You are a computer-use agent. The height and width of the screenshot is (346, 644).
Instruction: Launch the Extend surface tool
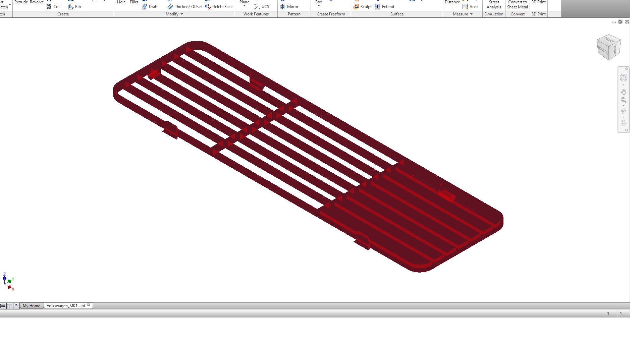(384, 7)
